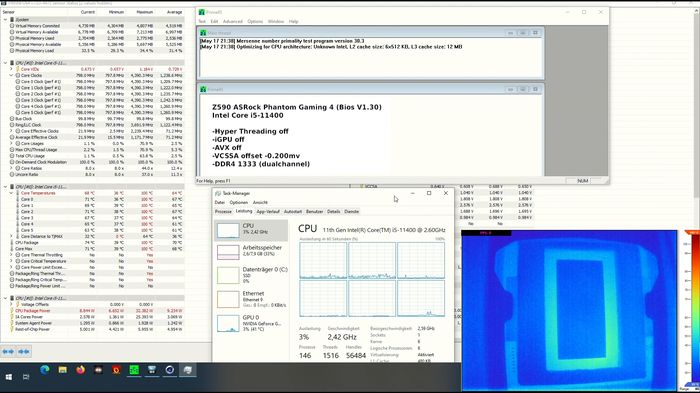Viewport: 700px width, 393px height.
Task: Click HWiNFO shrink-columns arrows button
Action: [x=24, y=352]
